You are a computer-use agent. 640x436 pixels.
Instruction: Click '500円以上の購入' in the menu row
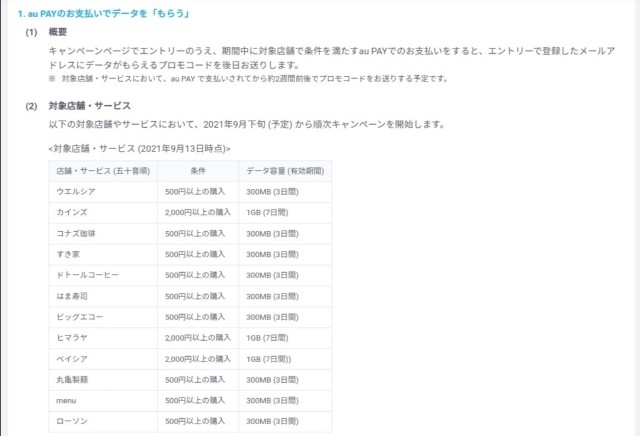pyautogui.click(x=195, y=400)
